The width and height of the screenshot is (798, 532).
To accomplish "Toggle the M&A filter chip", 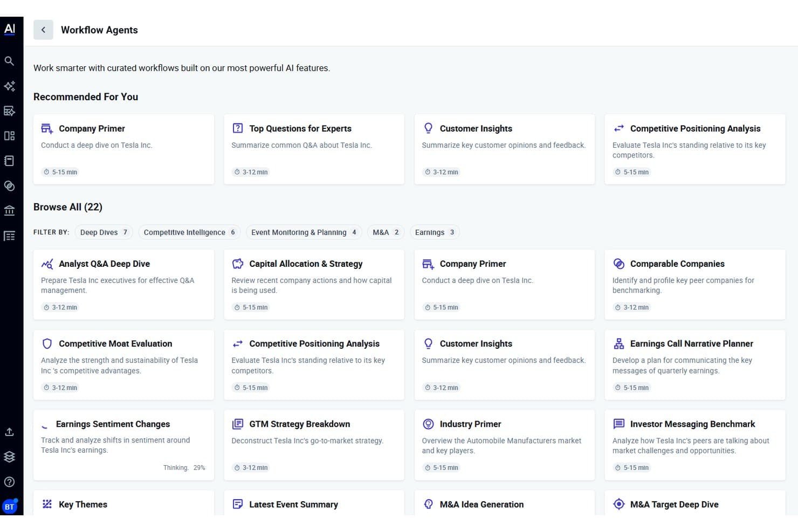I will pyautogui.click(x=386, y=232).
